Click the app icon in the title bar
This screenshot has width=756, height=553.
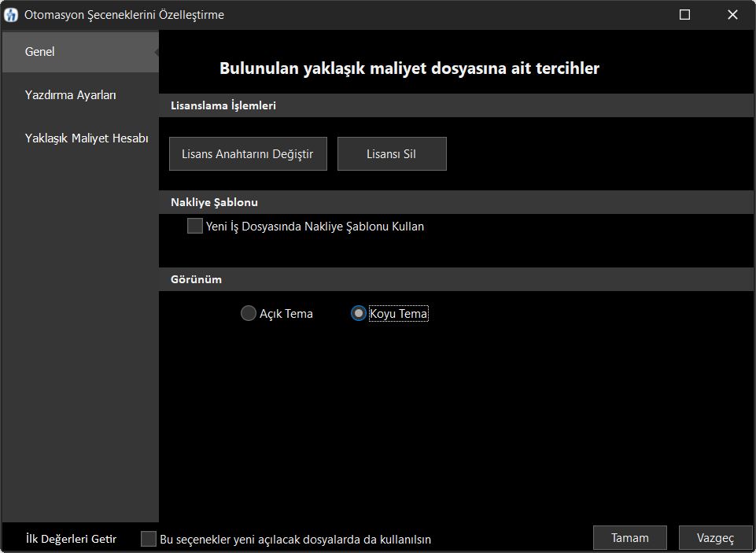coord(10,15)
